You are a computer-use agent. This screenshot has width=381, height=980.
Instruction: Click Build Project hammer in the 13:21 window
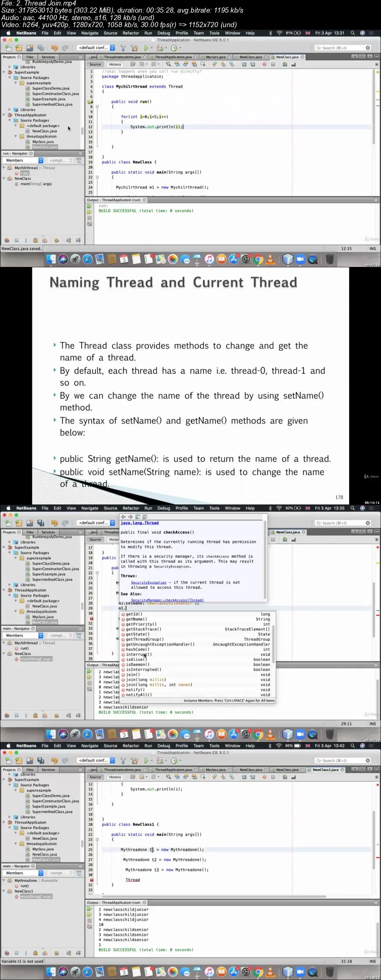[x=123, y=48]
